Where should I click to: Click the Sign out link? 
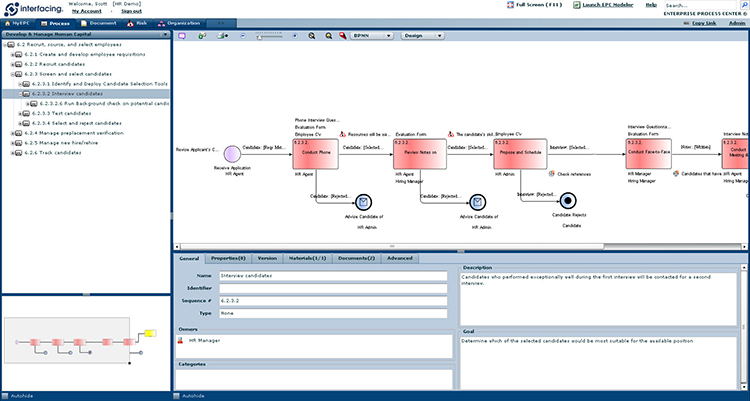pyautogui.click(x=132, y=11)
